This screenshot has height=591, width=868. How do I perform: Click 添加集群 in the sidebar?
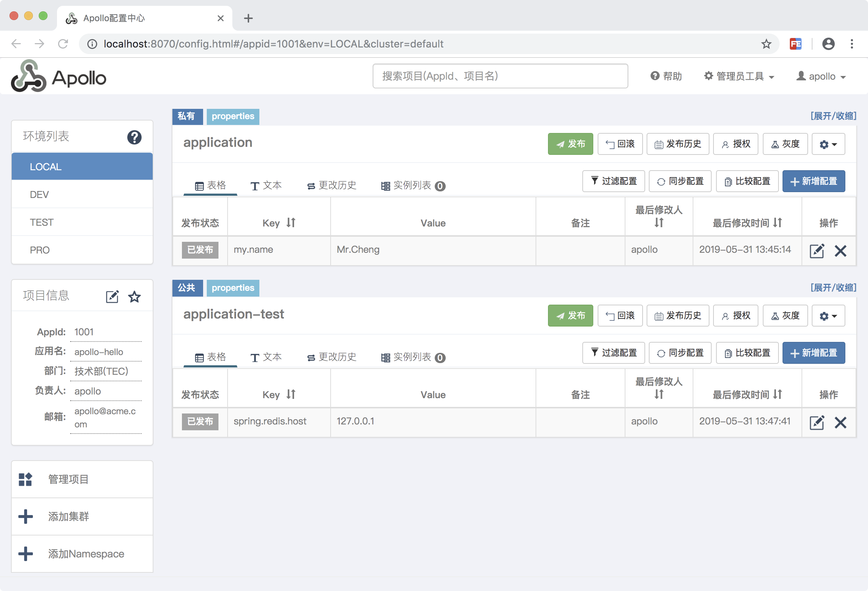click(82, 516)
